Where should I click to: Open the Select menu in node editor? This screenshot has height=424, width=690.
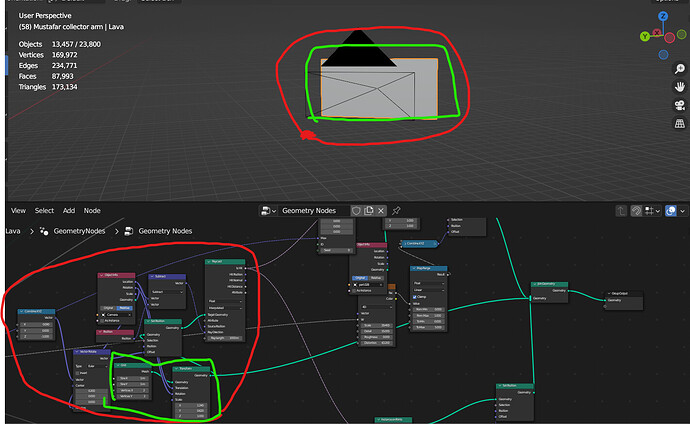44,211
